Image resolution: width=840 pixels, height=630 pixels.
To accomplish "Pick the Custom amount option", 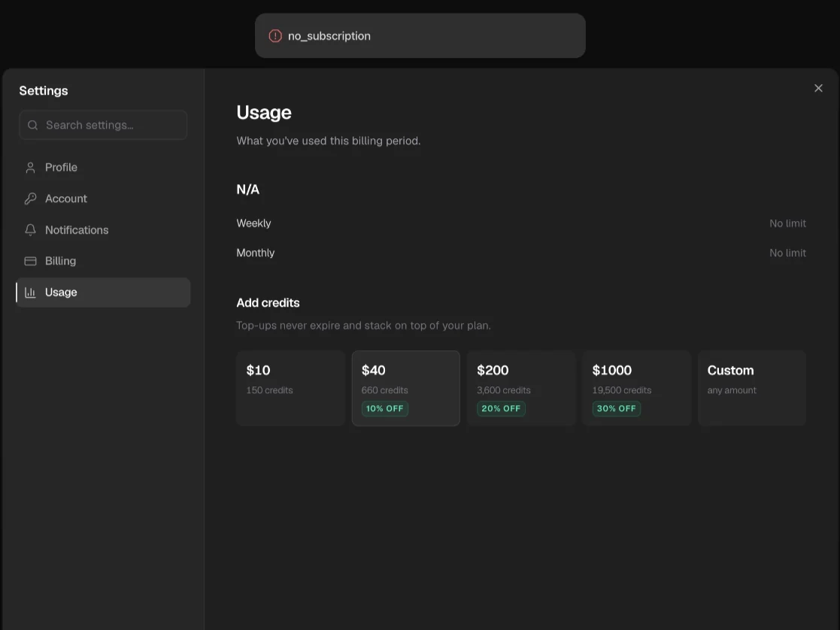I will tap(752, 389).
